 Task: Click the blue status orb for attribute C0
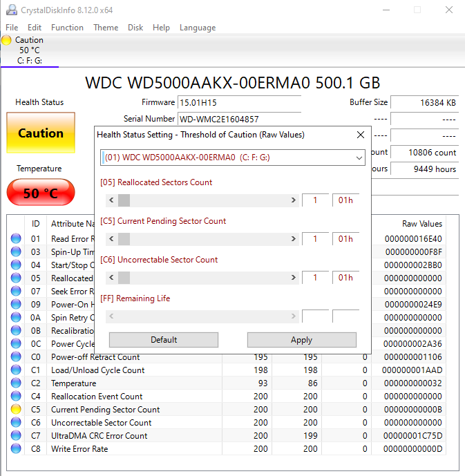click(16, 356)
